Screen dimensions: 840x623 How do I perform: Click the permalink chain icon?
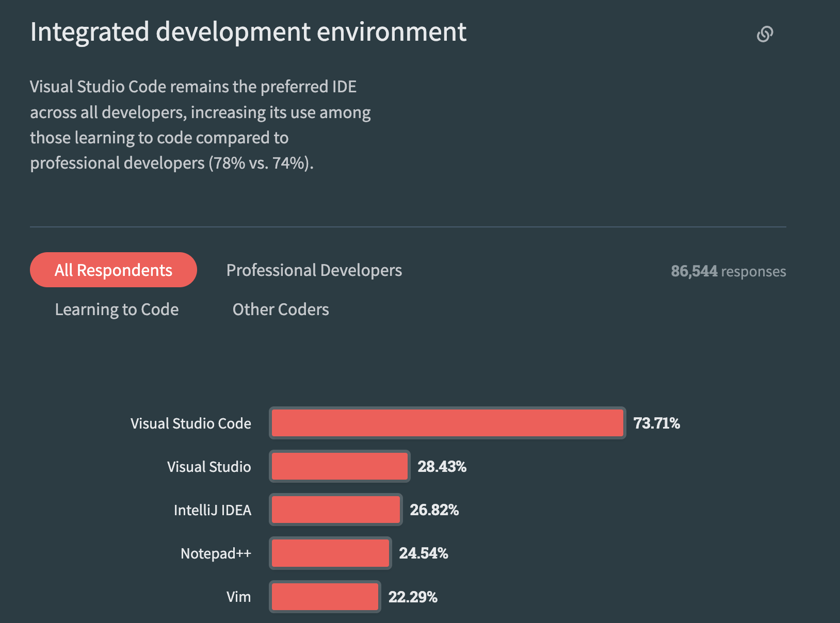tap(765, 34)
